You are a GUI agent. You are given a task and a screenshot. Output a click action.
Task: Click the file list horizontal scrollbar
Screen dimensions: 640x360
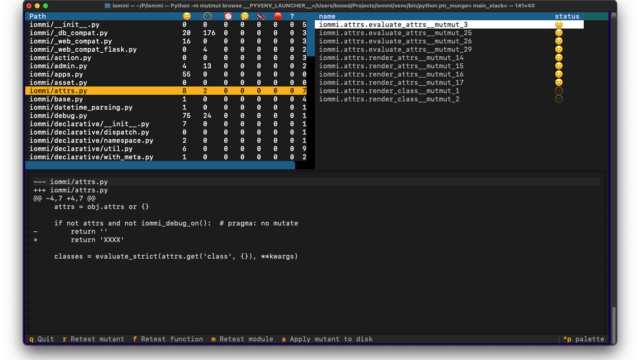click(x=160, y=165)
